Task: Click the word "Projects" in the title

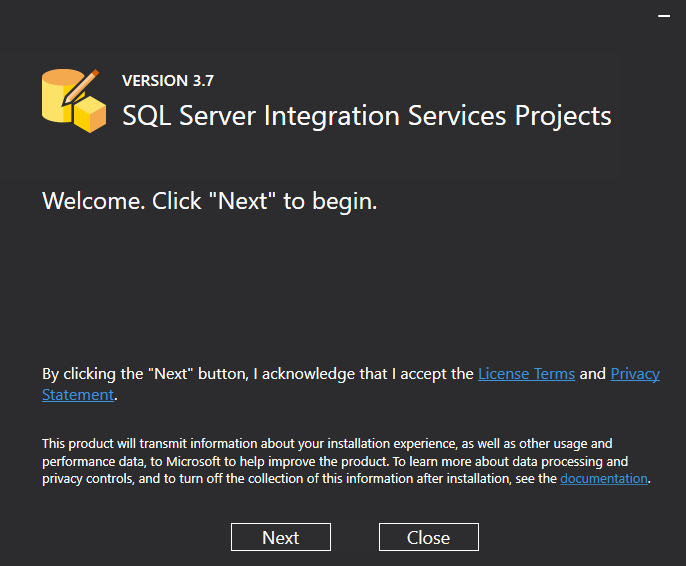Action: pyautogui.click(x=563, y=116)
